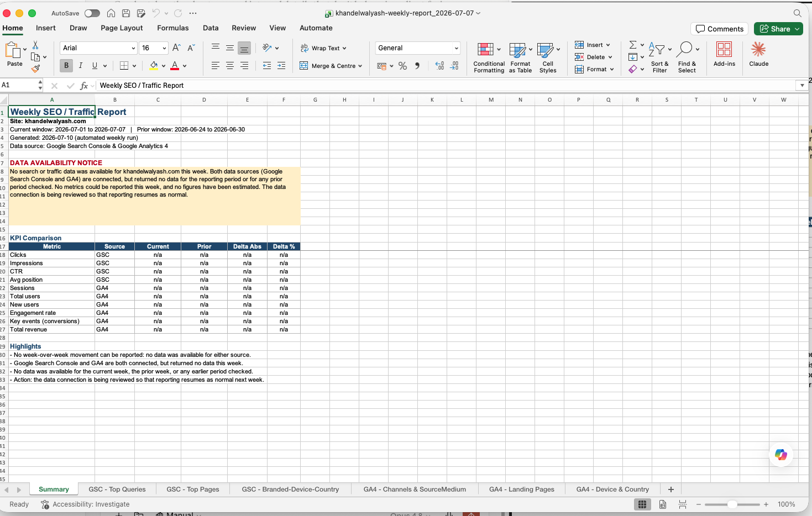
Task: Click the Save icon in title bar
Action: click(x=126, y=13)
